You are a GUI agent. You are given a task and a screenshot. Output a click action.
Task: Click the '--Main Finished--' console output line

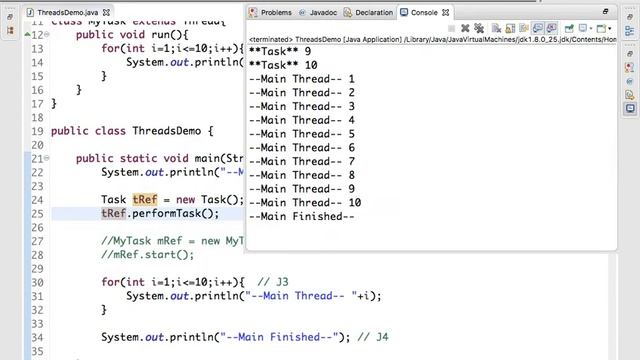[302, 216]
